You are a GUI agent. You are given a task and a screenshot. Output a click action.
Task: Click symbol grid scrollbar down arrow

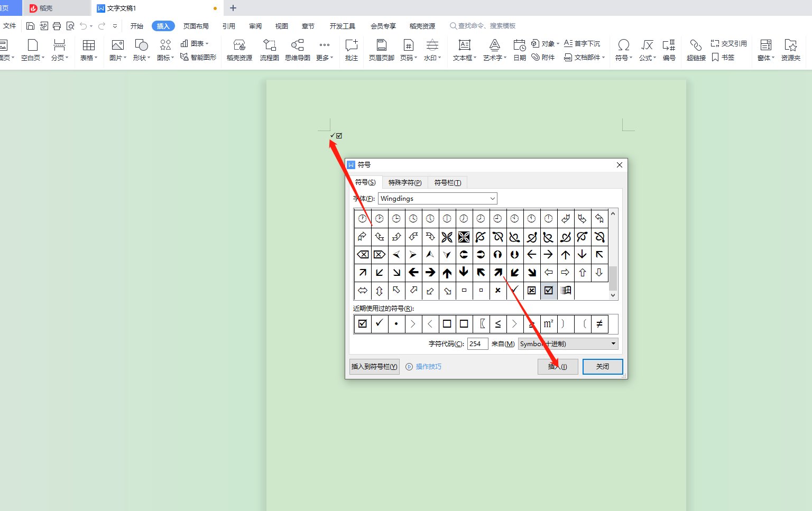coord(613,295)
